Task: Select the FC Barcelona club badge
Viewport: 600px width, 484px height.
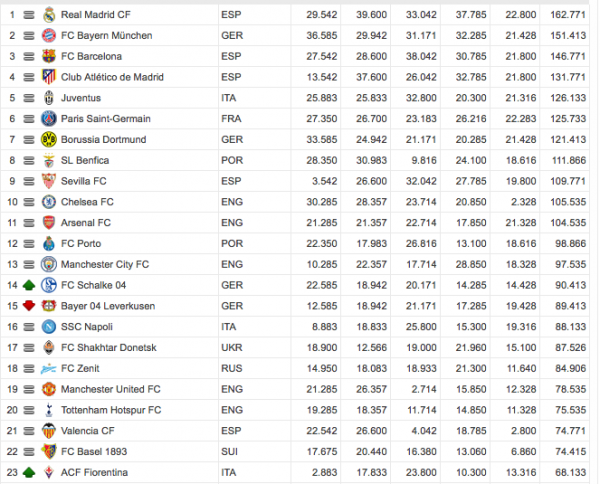Action: tap(48, 56)
